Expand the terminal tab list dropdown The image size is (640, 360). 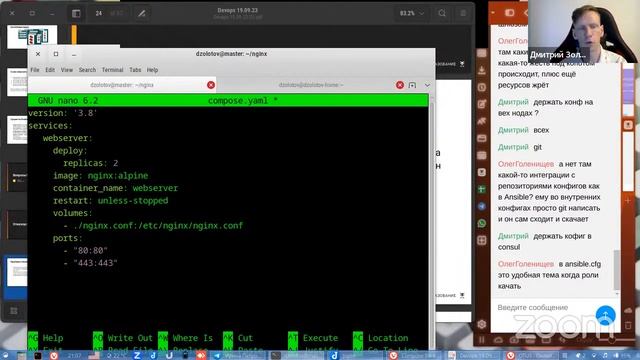[x=427, y=85]
